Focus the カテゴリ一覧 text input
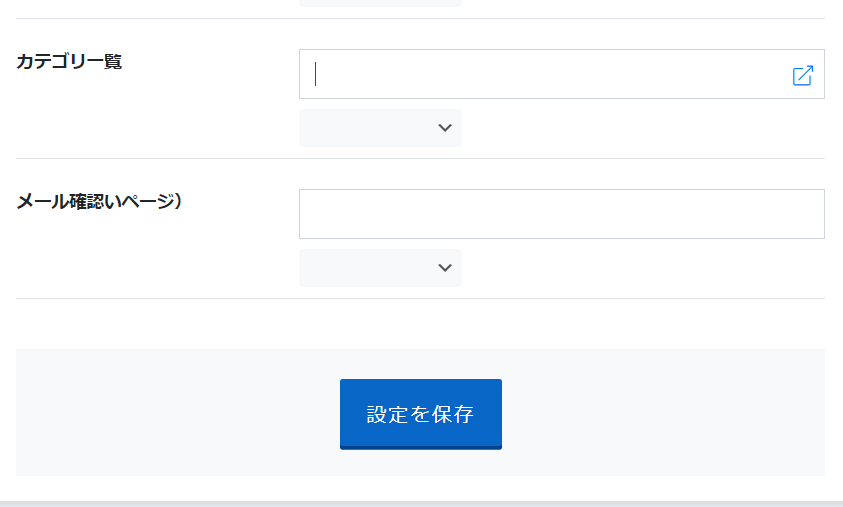Image resolution: width=843 pixels, height=507 pixels. pyautogui.click(x=561, y=74)
